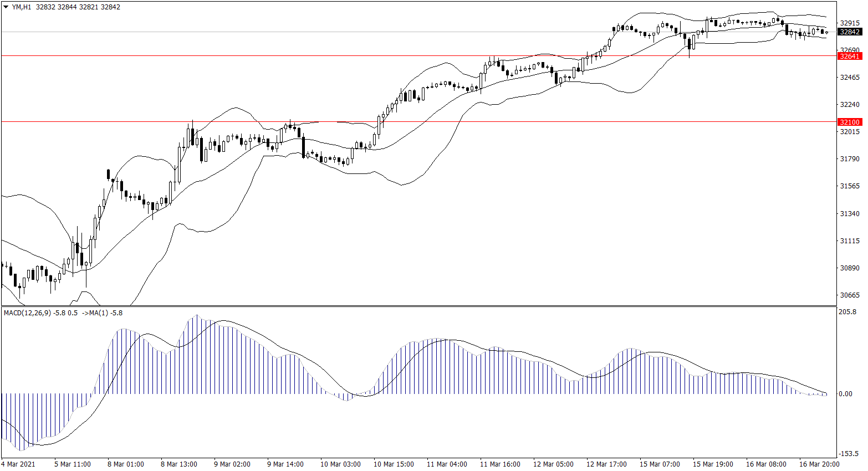The height and width of the screenshot is (471, 868).
Task: Click the 12 Mar 17:00 time label
Action: [606, 464]
